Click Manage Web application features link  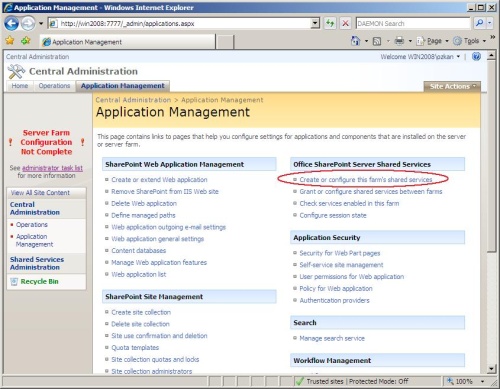[159, 263]
